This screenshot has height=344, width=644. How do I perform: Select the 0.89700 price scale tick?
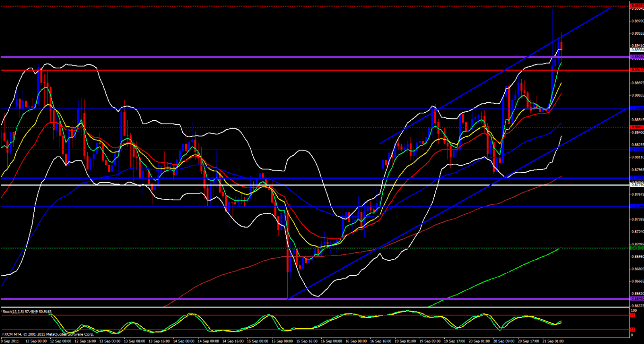(x=637, y=21)
